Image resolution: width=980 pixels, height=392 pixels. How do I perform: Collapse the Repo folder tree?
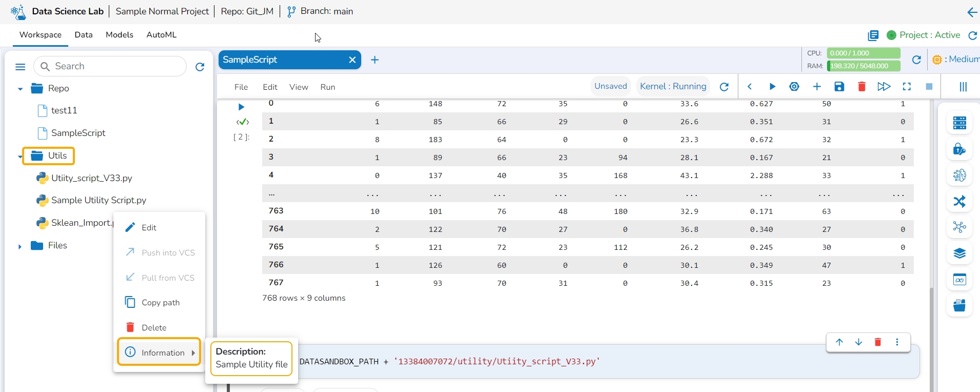pos(20,89)
